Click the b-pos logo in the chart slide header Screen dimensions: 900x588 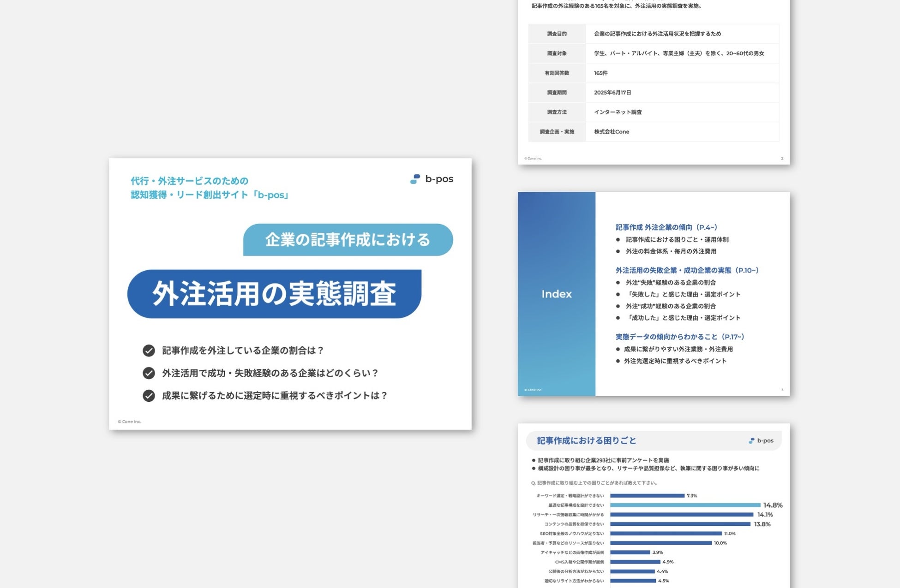pos(761,440)
